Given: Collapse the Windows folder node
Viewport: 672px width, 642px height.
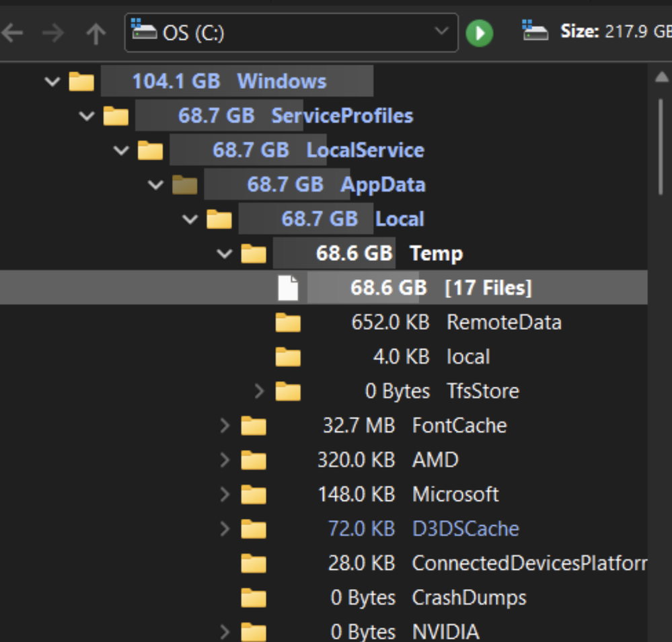Looking at the screenshot, I should 52,81.
